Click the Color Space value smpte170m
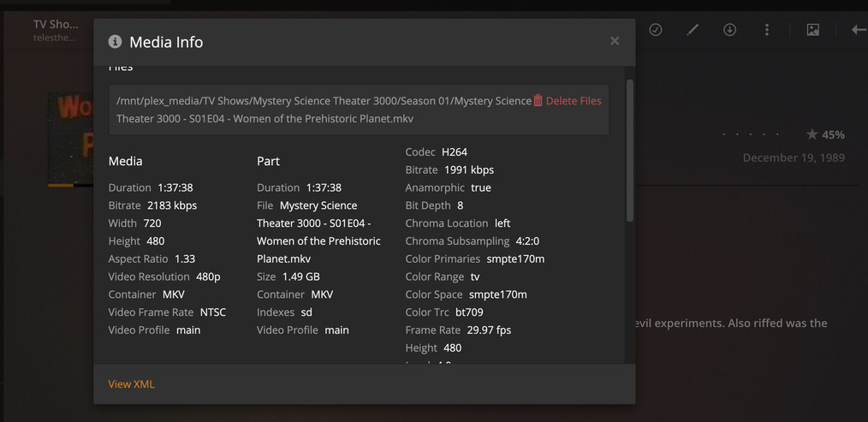 tap(497, 294)
